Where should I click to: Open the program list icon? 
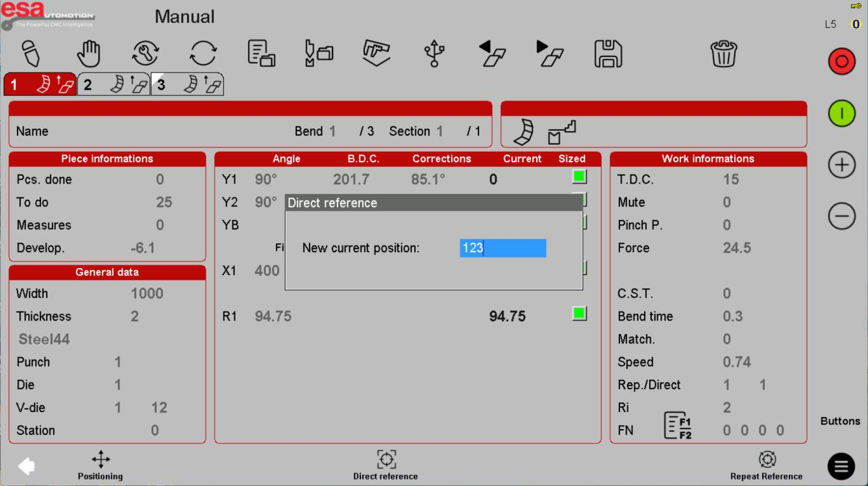[262, 54]
